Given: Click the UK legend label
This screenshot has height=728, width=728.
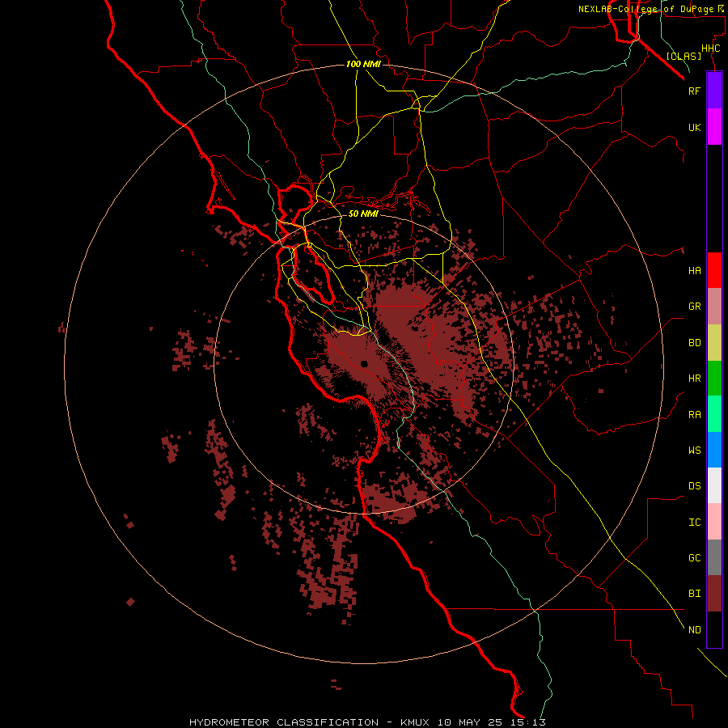Looking at the screenshot, I should [694, 127].
